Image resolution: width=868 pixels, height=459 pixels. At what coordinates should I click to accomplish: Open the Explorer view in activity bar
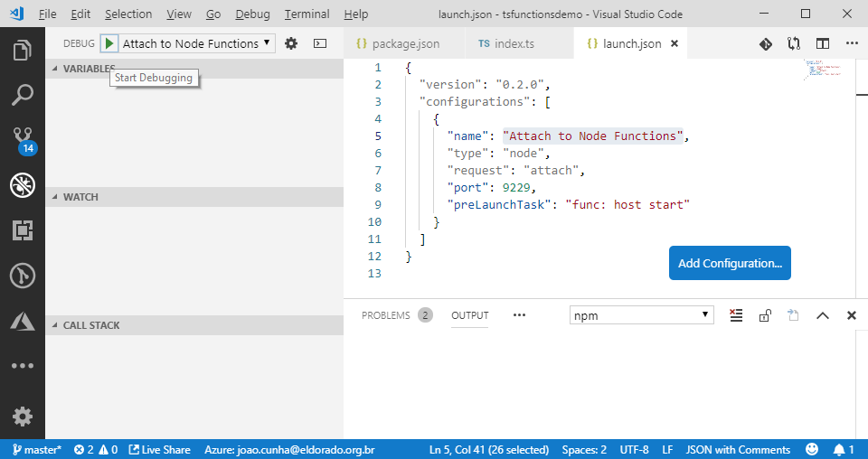22,51
